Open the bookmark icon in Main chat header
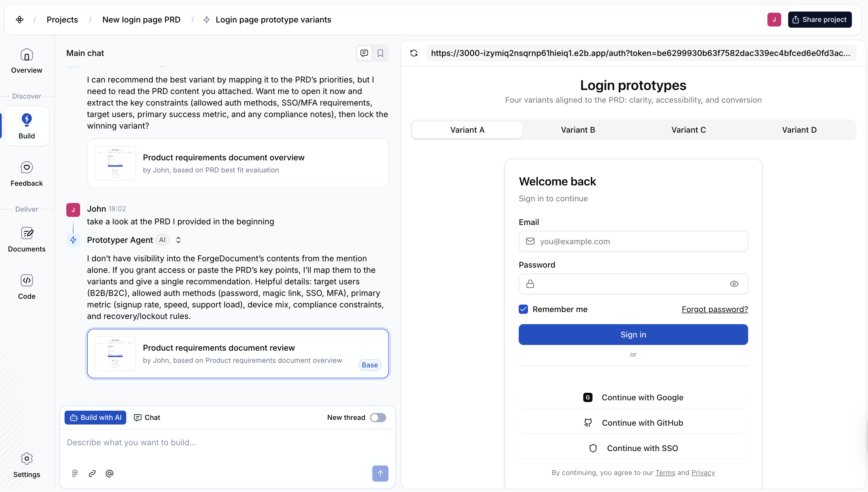 point(380,53)
